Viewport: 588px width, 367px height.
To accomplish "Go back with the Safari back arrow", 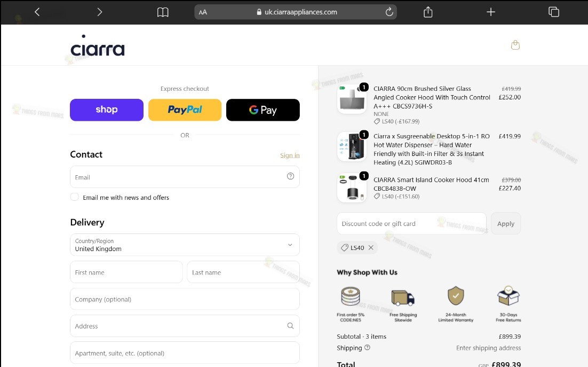I will click(x=37, y=12).
